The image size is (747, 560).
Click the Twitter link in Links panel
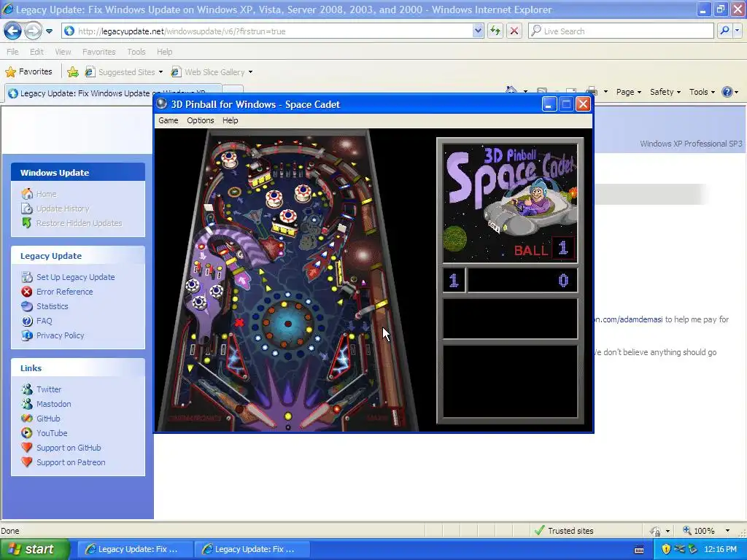pyautogui.click(x=49, y=389)
